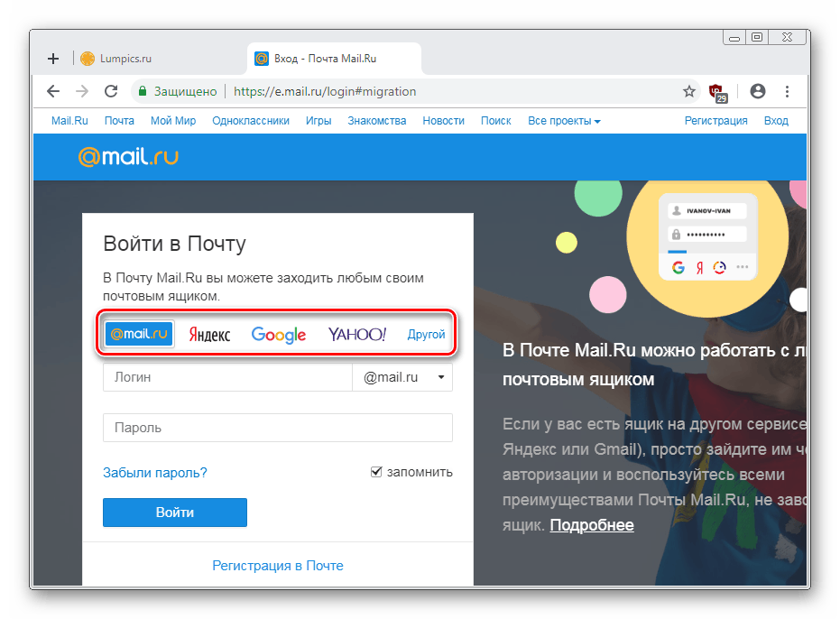Open Почта in the top navigation

pyautogui.click(x=119, y=121)
